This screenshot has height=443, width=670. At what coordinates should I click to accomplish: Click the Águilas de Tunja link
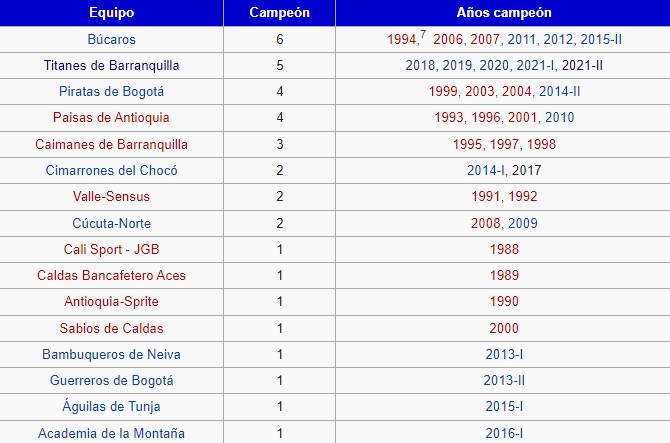111,406
